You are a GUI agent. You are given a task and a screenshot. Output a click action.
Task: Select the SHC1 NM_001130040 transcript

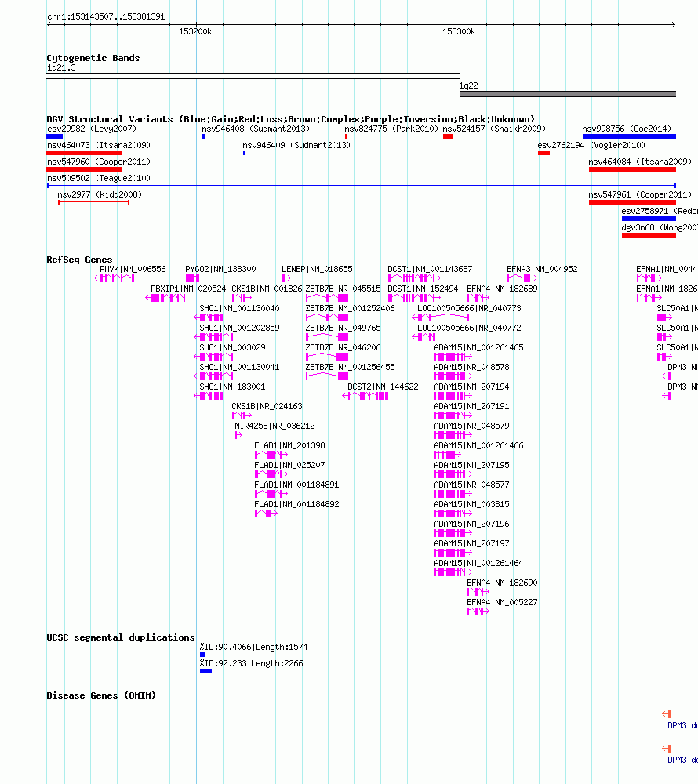(209, 318)
